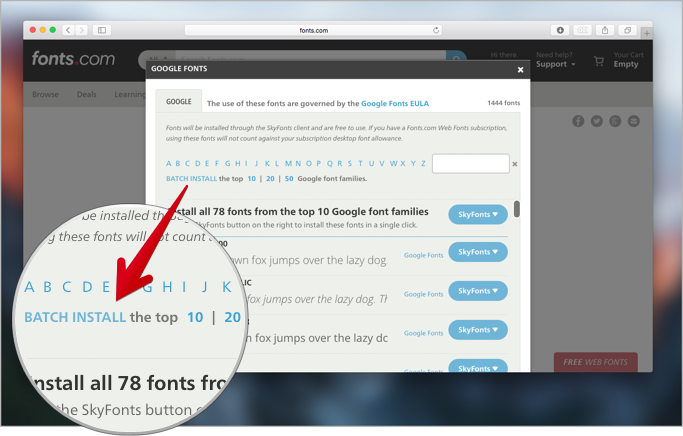
Task: Filter fonts by letter U
Action: (371, 164)
